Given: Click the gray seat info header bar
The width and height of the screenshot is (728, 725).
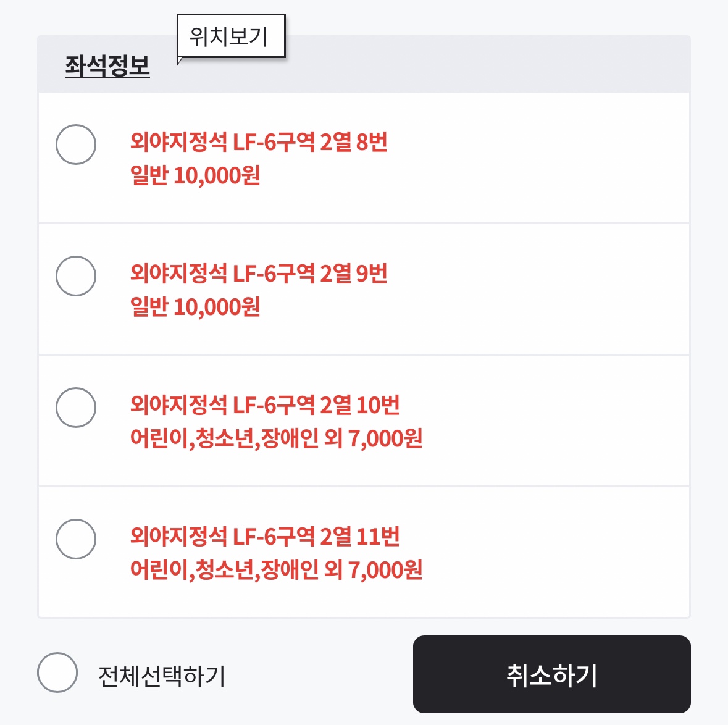Looking at the screenshot, I should (x=482, y=65).
